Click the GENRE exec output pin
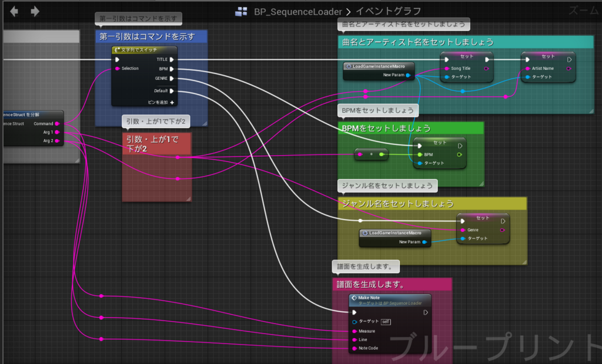Viewport: 602px width, 364px height. pyautogui.click(x=172, y=78)
